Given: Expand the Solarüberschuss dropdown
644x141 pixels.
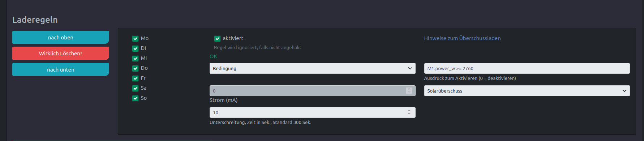Looking at the screenshot, I should click(x=527, y=91).
